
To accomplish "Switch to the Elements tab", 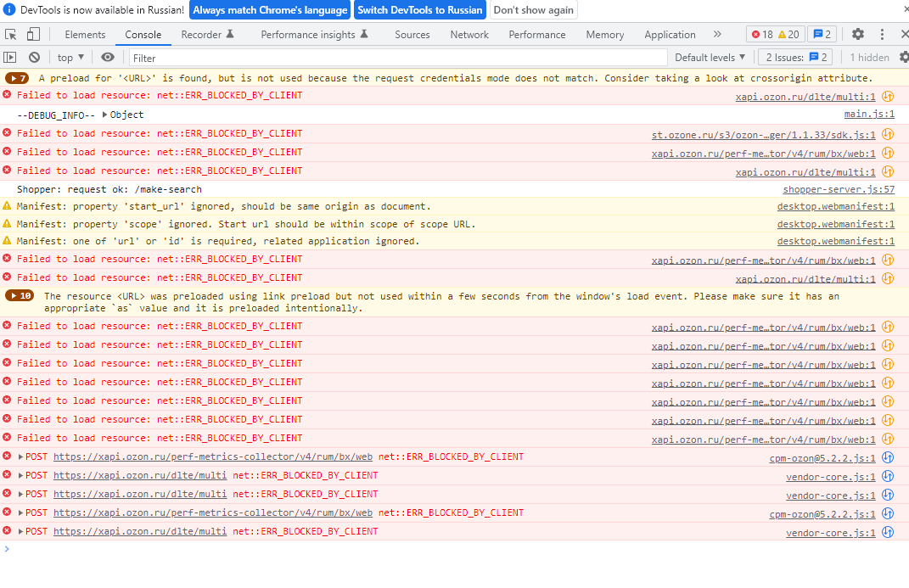I will [85, 35].
